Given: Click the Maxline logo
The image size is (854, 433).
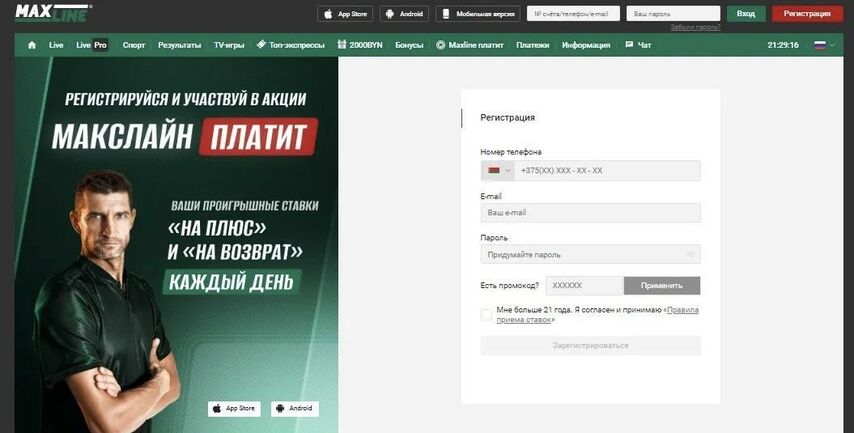Looking at the screenshot, I should (x=53, y=13).
